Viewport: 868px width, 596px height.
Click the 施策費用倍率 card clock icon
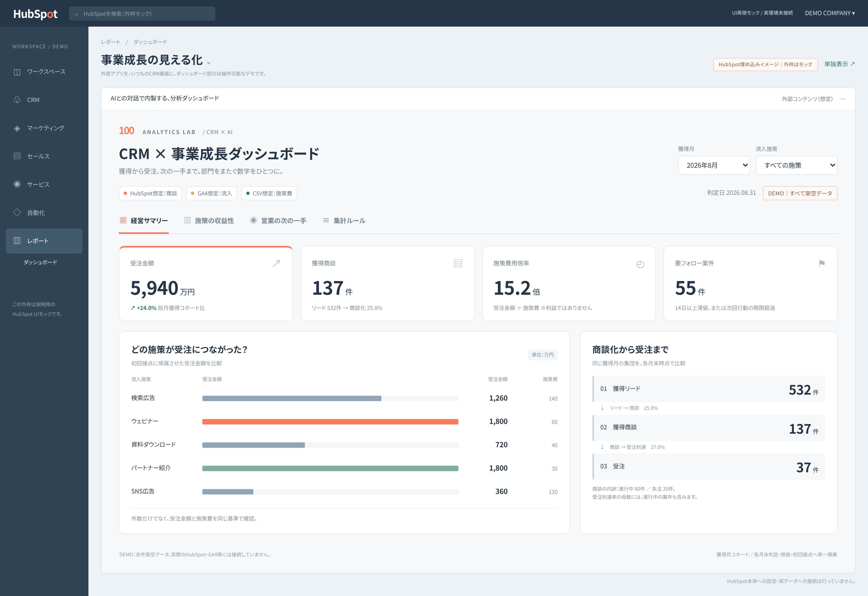640,264
